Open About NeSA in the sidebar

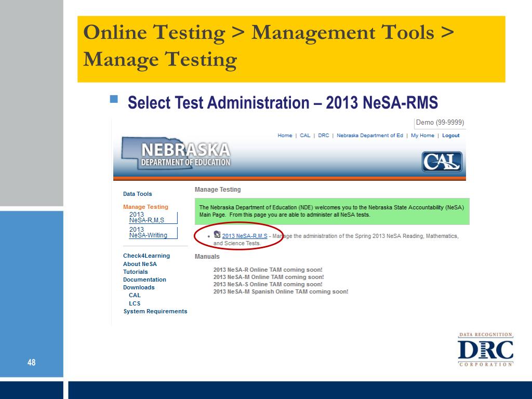140,264
